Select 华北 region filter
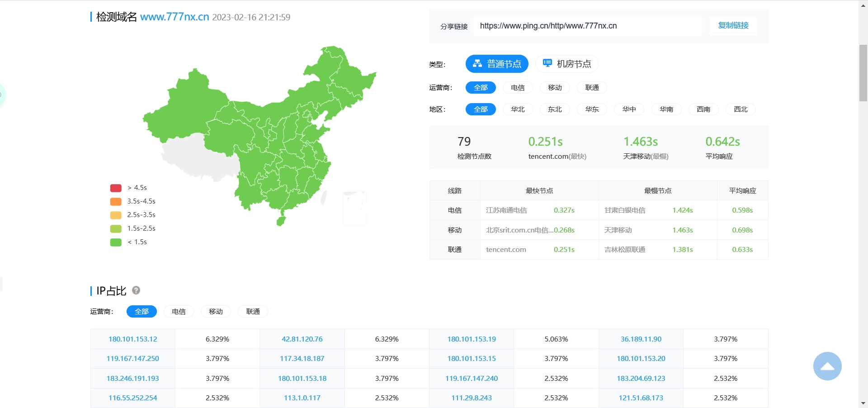Viewport: 868px width, 408px height. tap(518, 109)
